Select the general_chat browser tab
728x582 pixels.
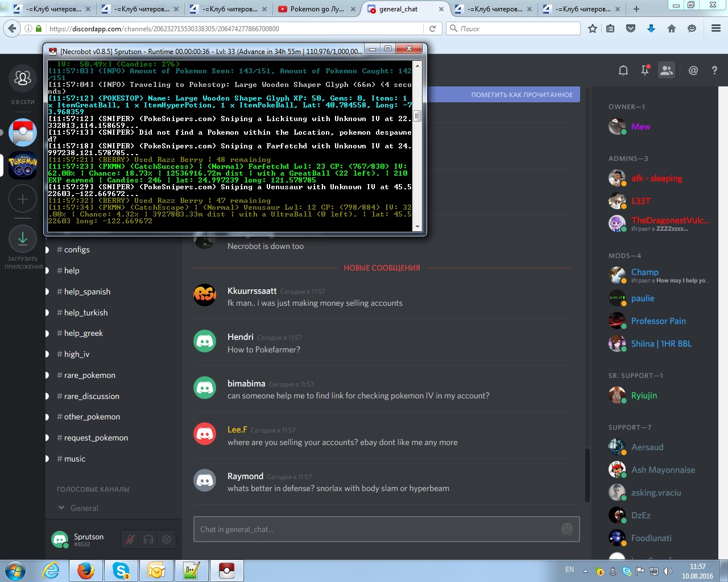(x=406, y=9)
